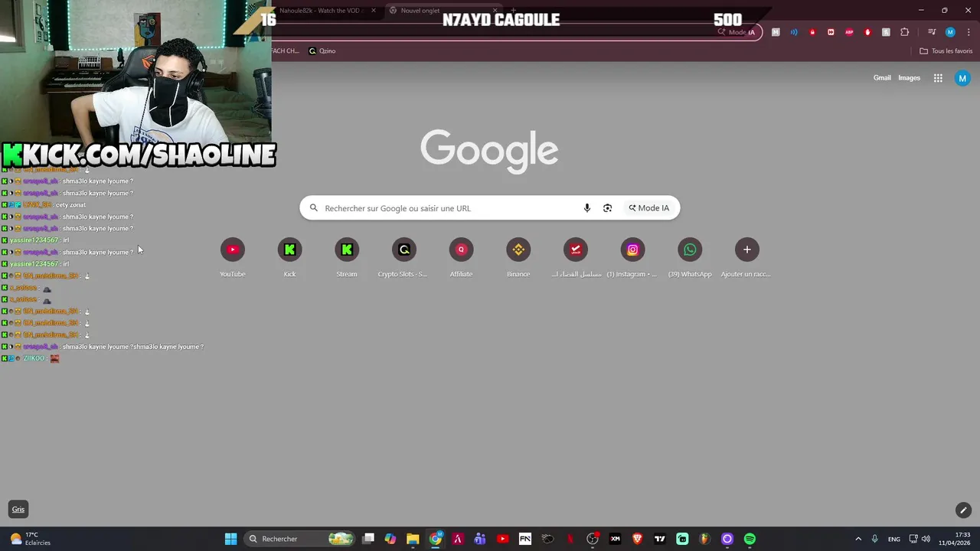Open the FACH CH... bookmark
Image resolution: width=980 pixels, height=551 pixels.
(x=286, y=51)
